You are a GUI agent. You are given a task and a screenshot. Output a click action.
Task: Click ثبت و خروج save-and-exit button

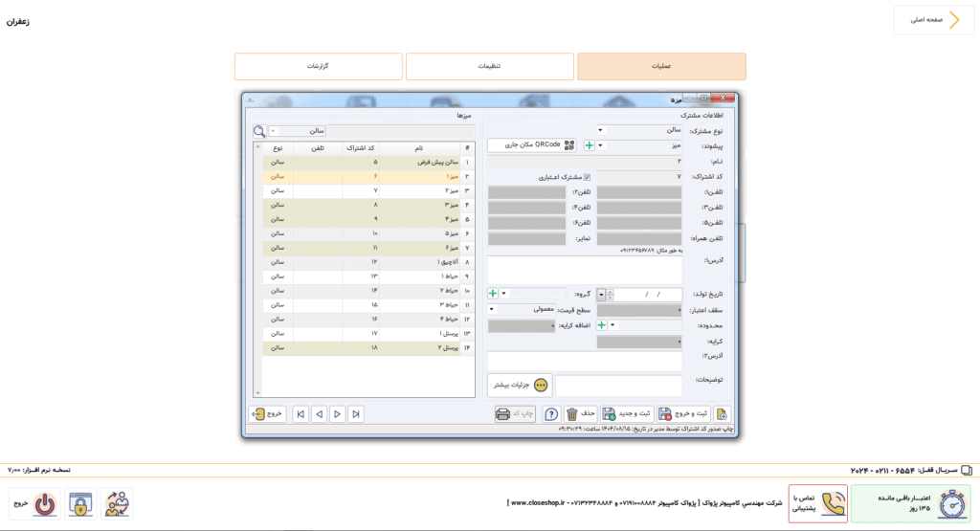[x=683, y=414]
